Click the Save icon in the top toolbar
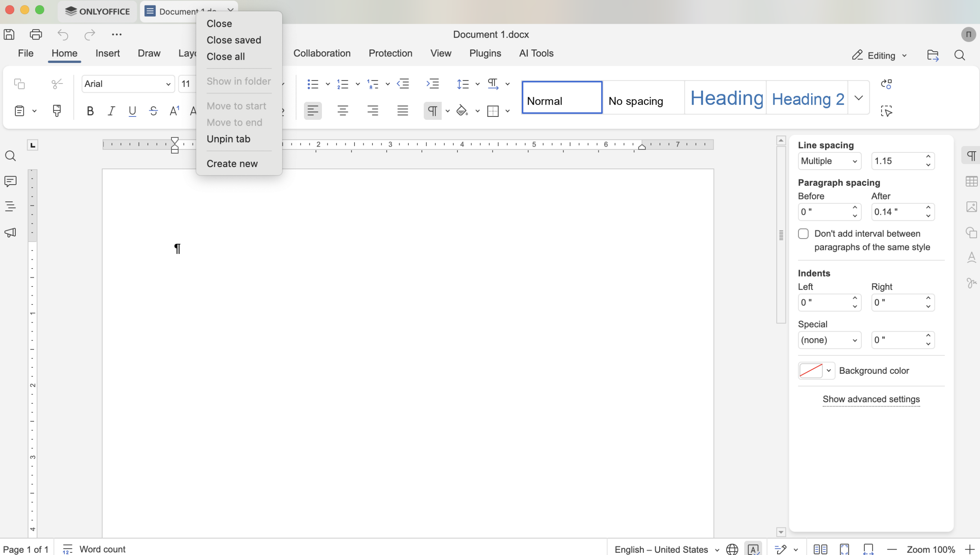This screenshot has width=980, height=555. [9, 34]
